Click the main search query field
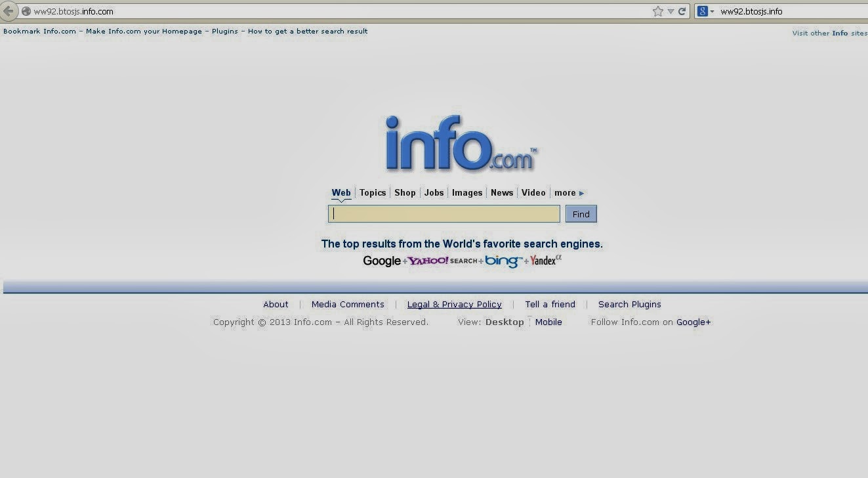Viewport: 868px width, 478px height. [444, 213]
